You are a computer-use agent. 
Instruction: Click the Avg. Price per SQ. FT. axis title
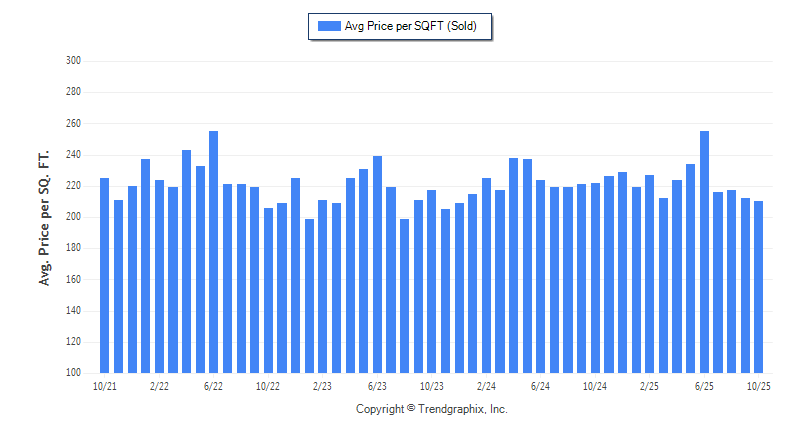point(44,217)
